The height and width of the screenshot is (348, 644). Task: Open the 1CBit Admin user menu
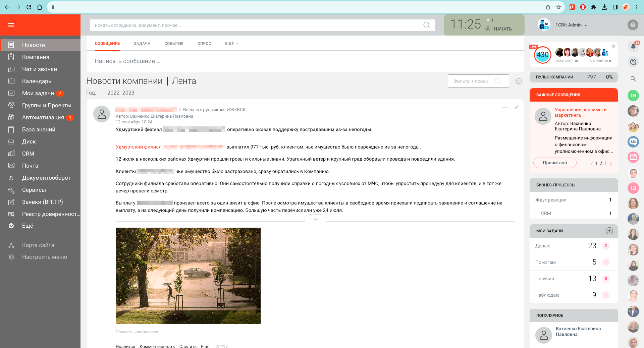pyautogui.click(x=571, y=25)
